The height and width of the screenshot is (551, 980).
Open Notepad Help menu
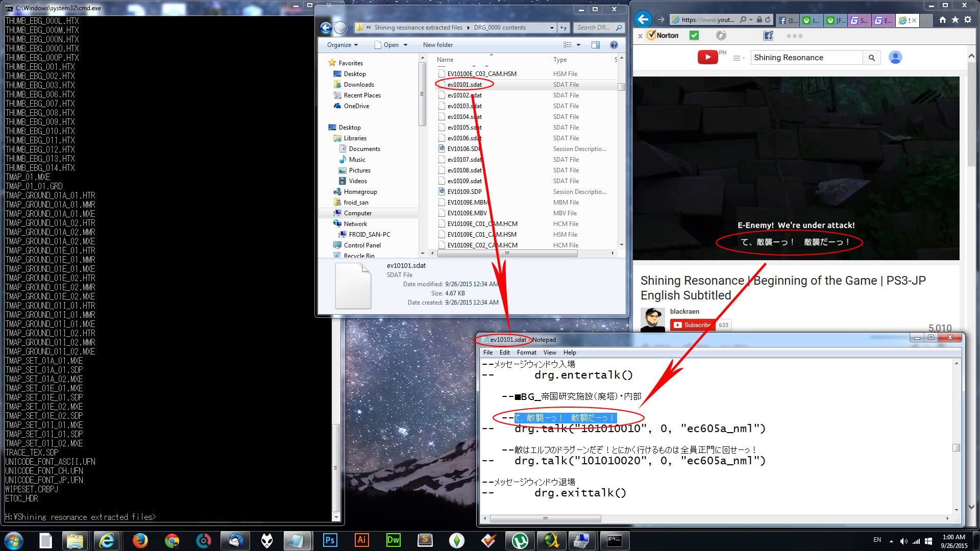tap(570, 353)
